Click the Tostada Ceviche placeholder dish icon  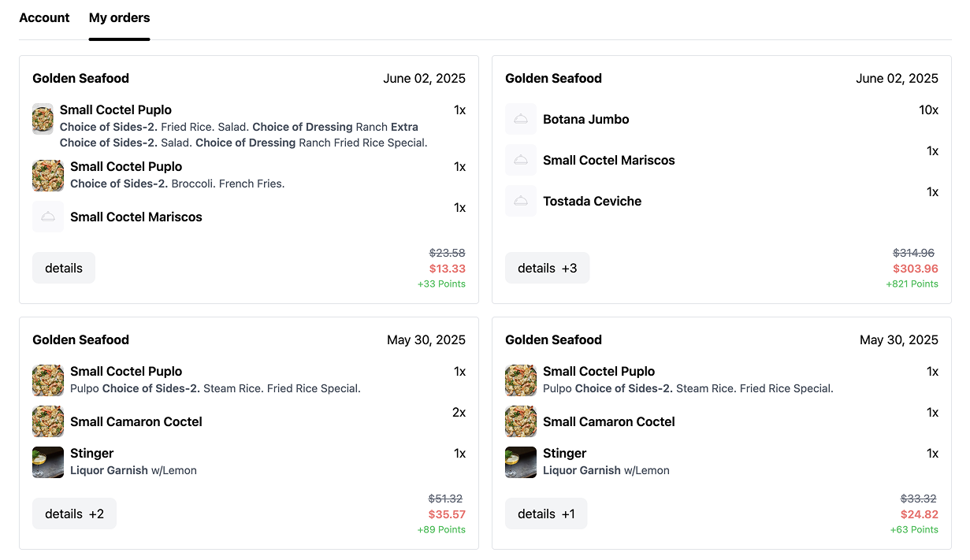[x=521, y=201]
